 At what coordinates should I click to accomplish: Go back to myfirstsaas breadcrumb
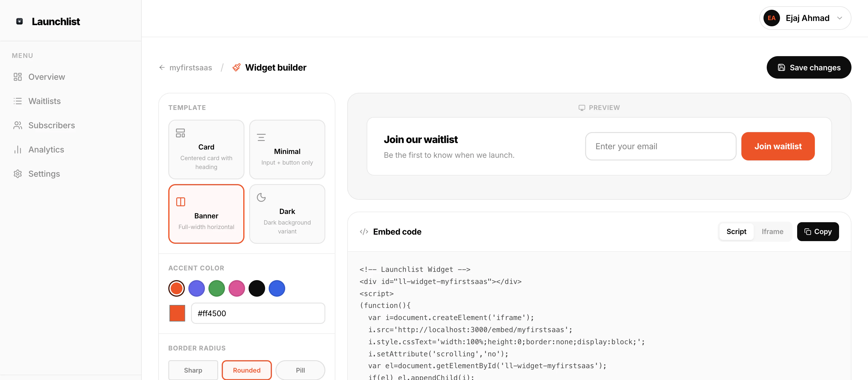coord(191,67)
